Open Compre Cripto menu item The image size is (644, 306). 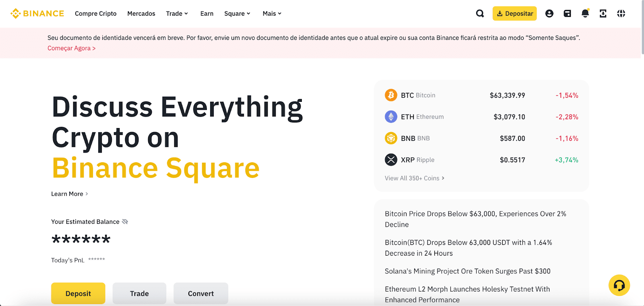point(96,13)
